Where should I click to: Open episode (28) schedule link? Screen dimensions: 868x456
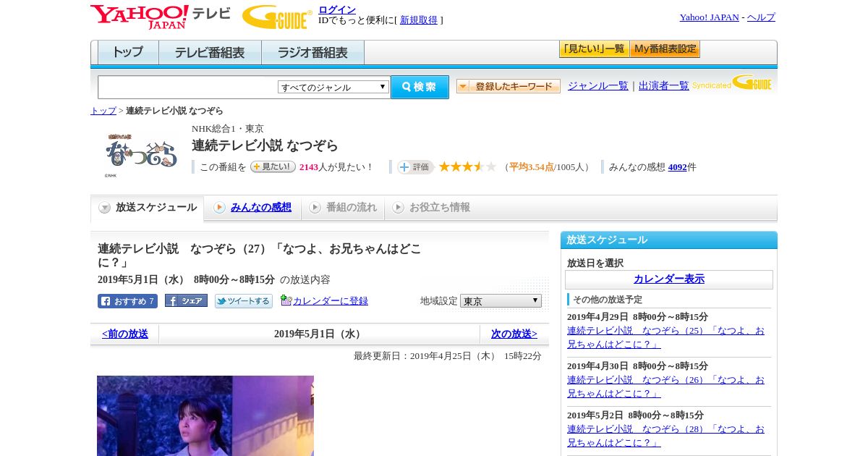pos(665,436)
